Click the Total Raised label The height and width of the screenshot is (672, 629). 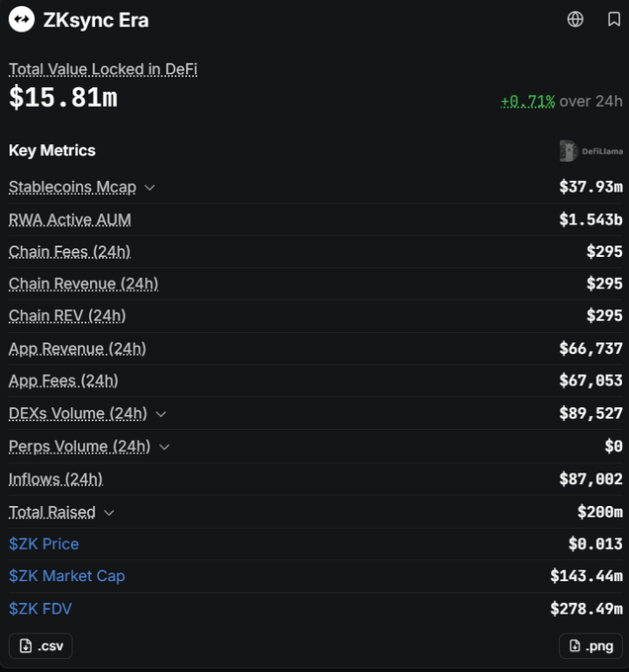[52, 512]
